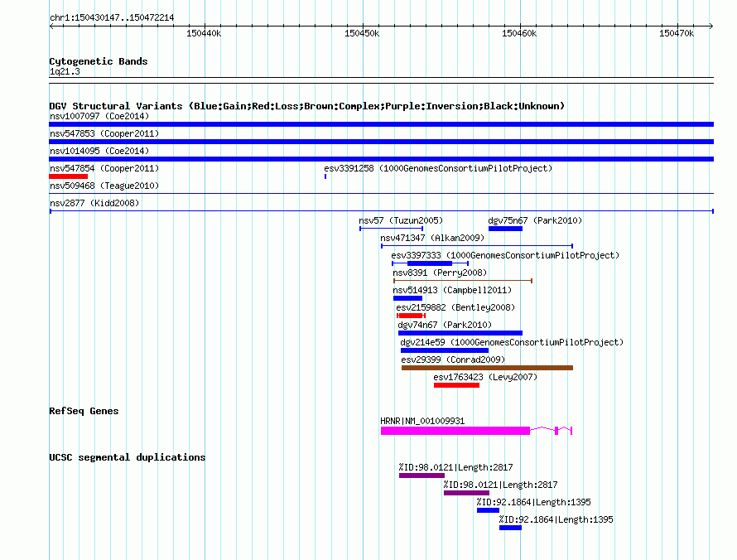The width and height of the screenshot is (737, 560).
Task: Click the Cytogenetic Bands track title
Action: click(99, 61)
